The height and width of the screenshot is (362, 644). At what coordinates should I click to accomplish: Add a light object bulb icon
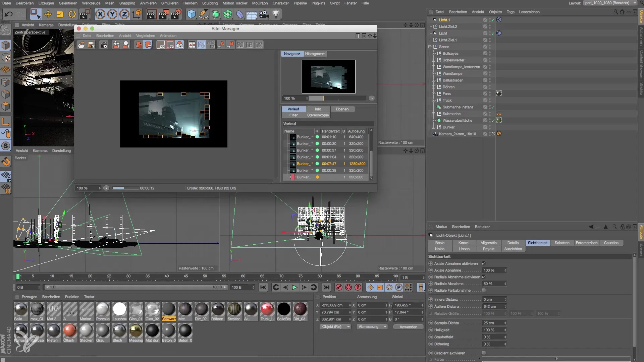pyautogui.click(x=276, y=14)
